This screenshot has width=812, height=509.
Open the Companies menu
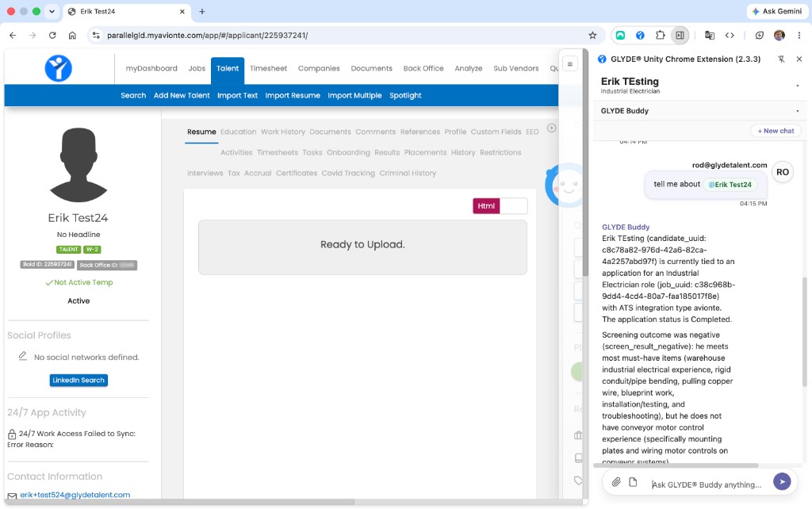(319, 68)
